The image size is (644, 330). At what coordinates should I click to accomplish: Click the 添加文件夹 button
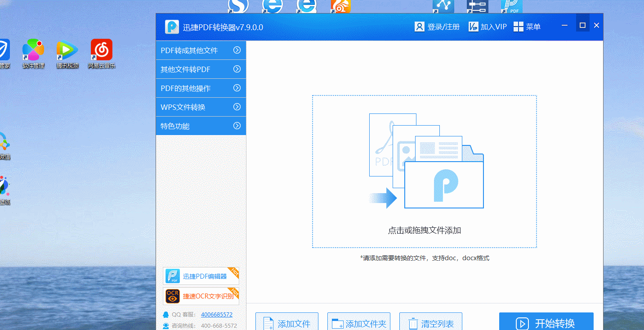click(x=359, y=322)
